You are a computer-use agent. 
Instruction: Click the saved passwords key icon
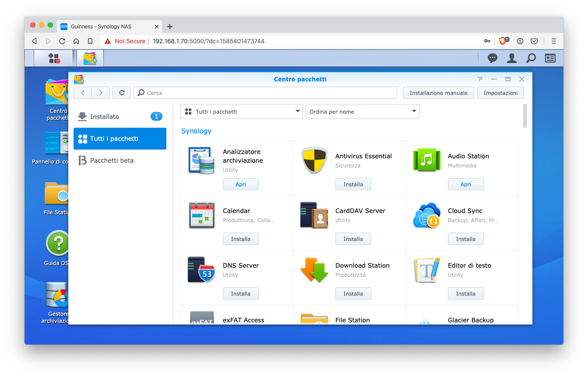(487, 41)
